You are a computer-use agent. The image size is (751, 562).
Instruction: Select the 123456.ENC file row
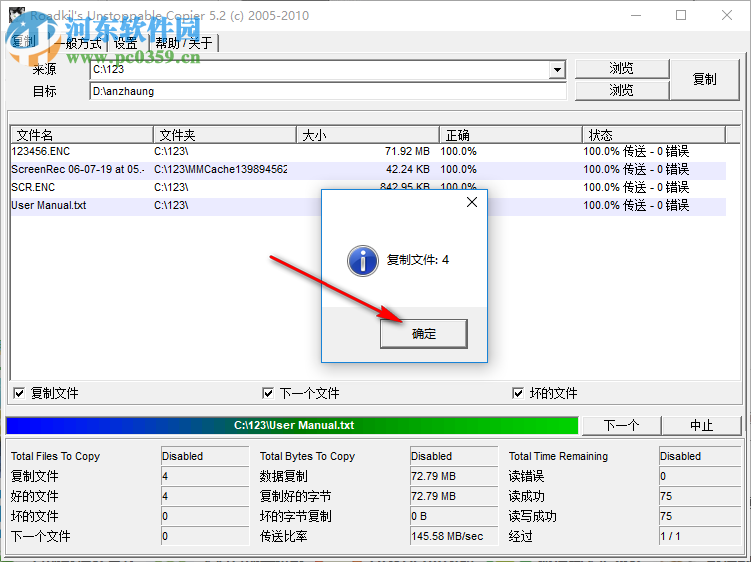368,151
